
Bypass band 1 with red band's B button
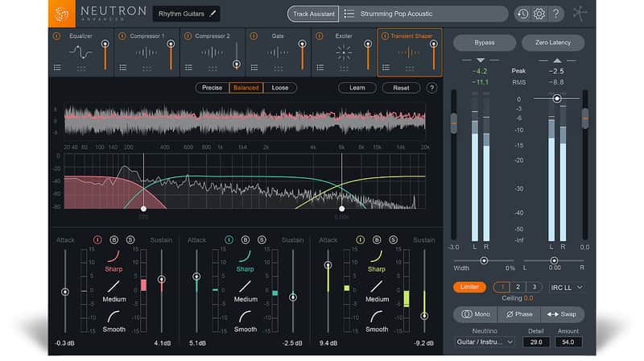114,239
